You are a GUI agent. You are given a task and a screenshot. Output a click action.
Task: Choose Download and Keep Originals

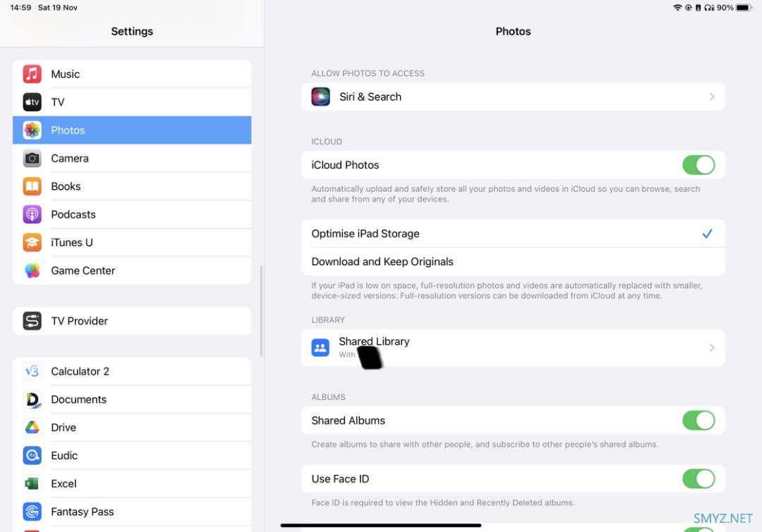513,262
